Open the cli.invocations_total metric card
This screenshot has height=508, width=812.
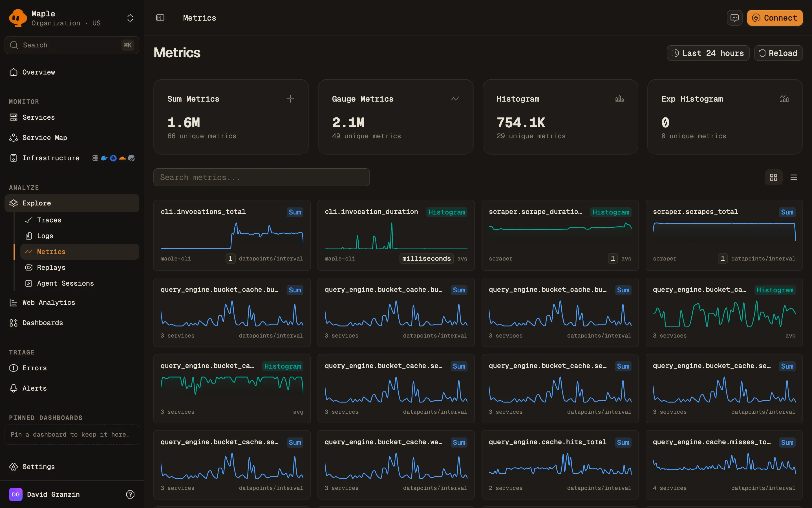tap(232, 236)
